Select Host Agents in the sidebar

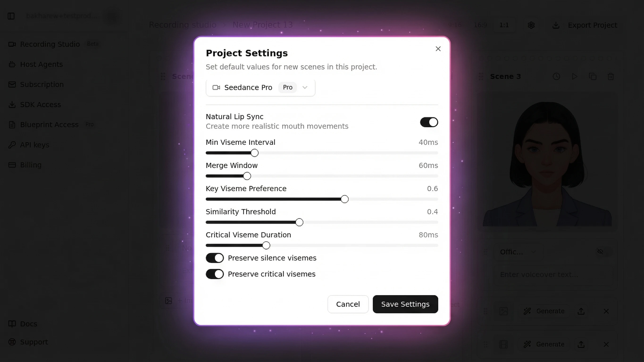coord(41,64)
